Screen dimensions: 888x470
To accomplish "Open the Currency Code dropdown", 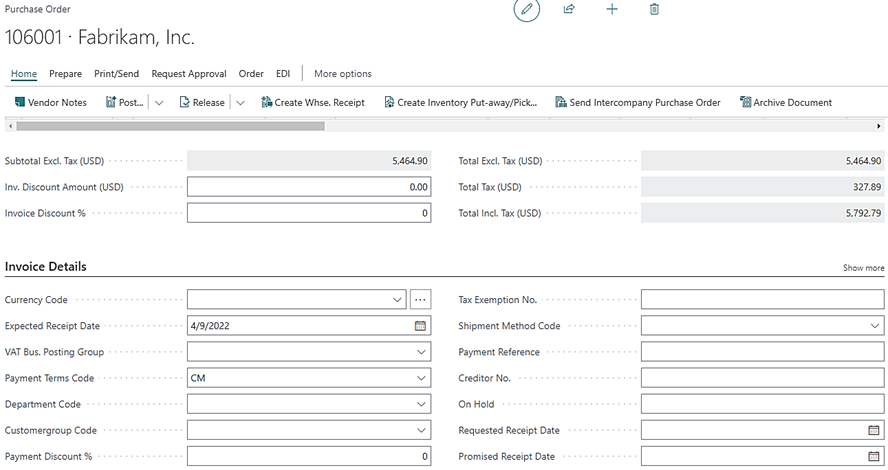I will click(x=397, y=300).
